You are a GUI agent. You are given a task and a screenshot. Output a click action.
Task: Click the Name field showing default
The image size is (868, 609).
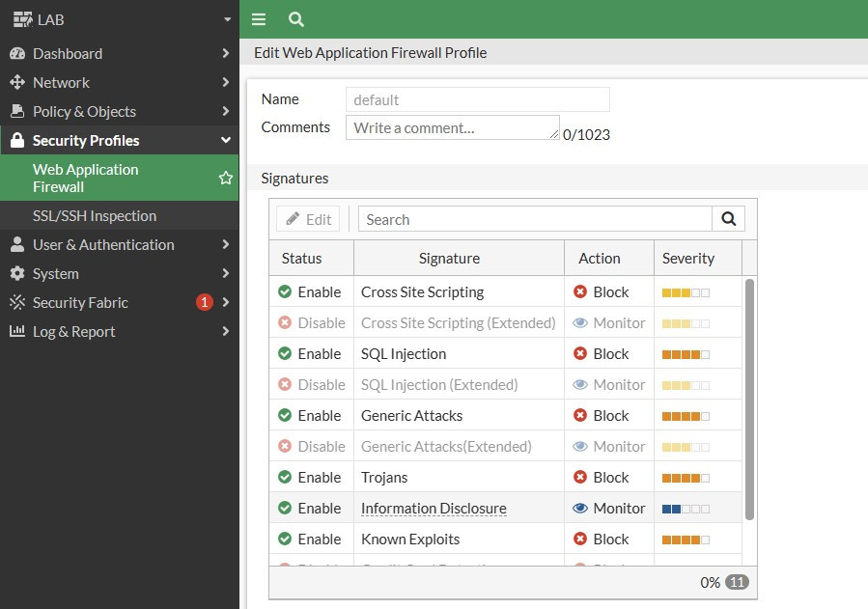478,99
